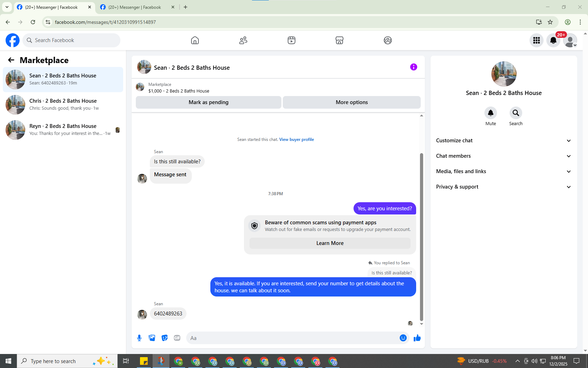
Task: Open the USD/RUB taskbar widget
Action: coord(482,361)
